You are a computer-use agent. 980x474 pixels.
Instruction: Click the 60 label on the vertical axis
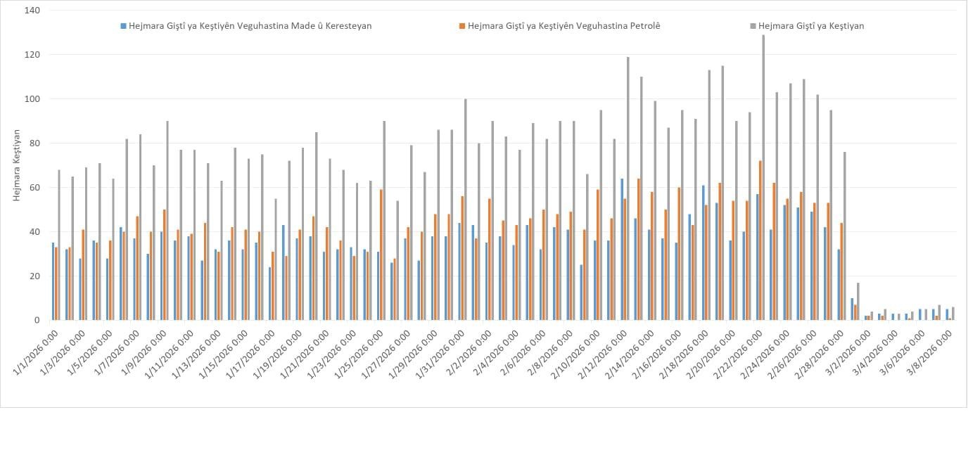click(x=34, y=188)
